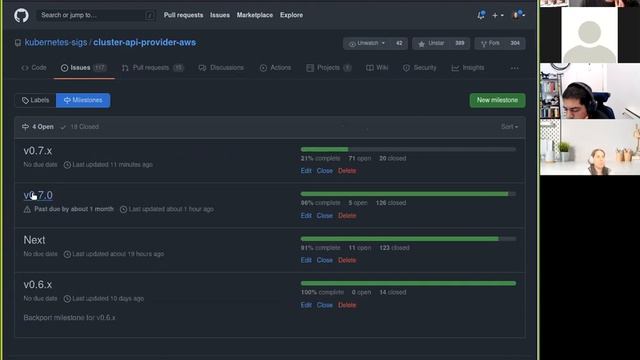Select the Issues repository tab
Viewport: 640px width, 360px height.
(84, 68)
